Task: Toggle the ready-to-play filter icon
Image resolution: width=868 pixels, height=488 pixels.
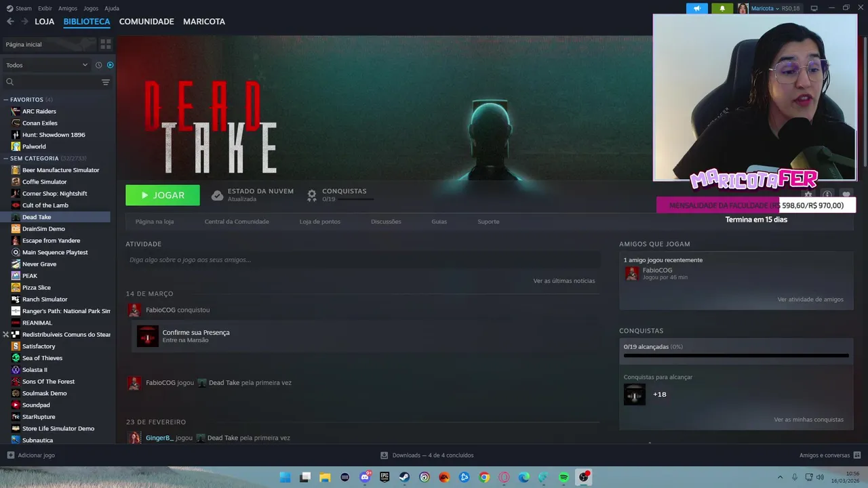Action: pyautogui.click(x=110, y=65)
